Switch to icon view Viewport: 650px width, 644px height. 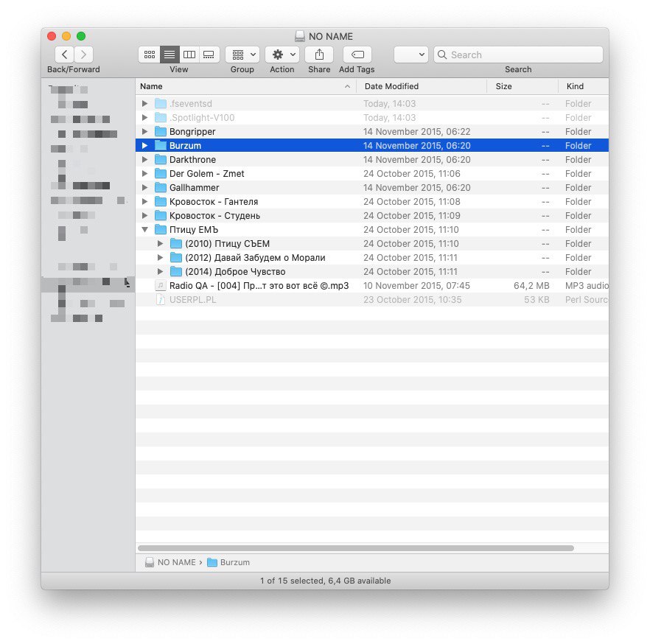click(x=149, y=55)
